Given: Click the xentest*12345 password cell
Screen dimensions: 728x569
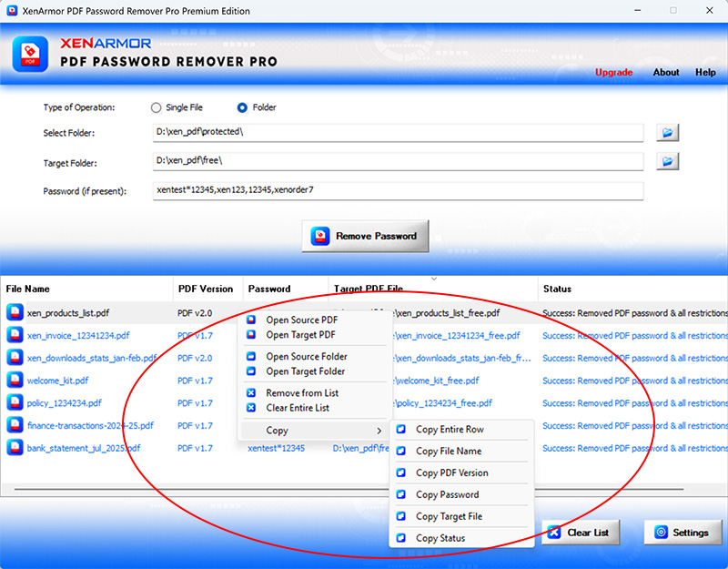Looking at the screenshot, I should point(277,448).
